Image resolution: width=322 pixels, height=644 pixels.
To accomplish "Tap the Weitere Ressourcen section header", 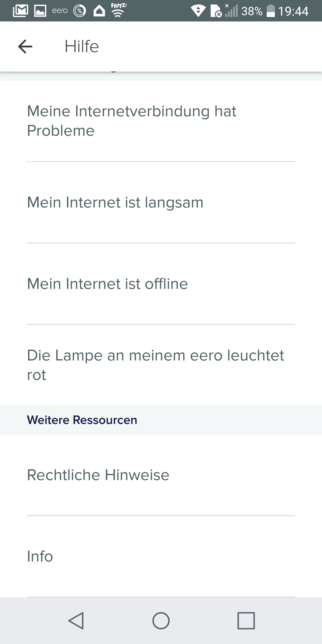I will click(x=82, y=420).
